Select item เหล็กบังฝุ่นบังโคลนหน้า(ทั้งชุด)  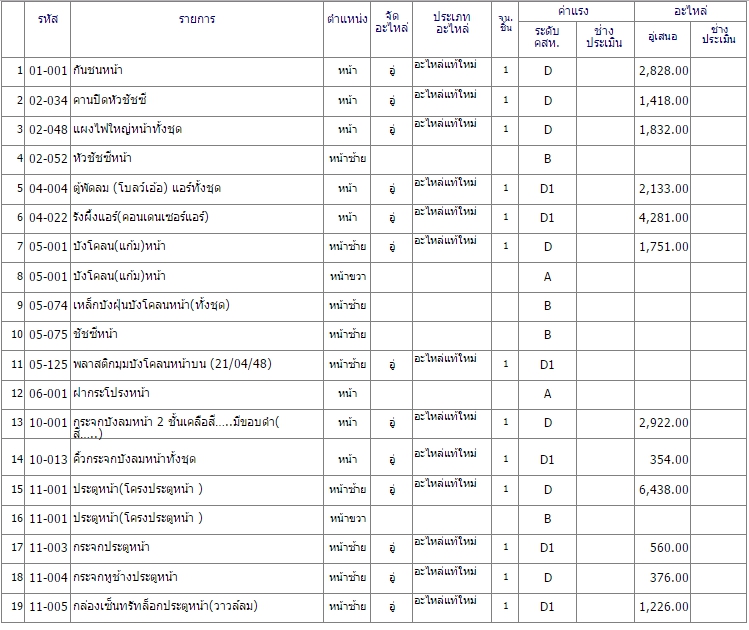151,305
